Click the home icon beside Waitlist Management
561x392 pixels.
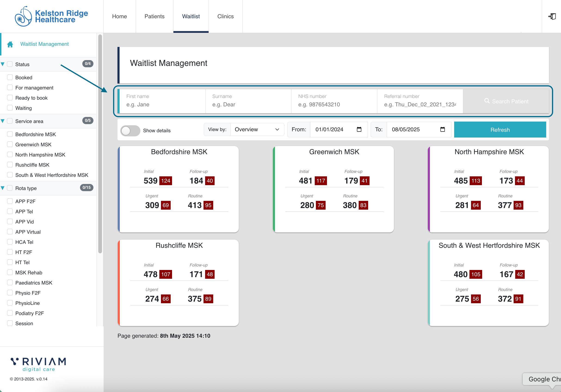tap(10, 44)
